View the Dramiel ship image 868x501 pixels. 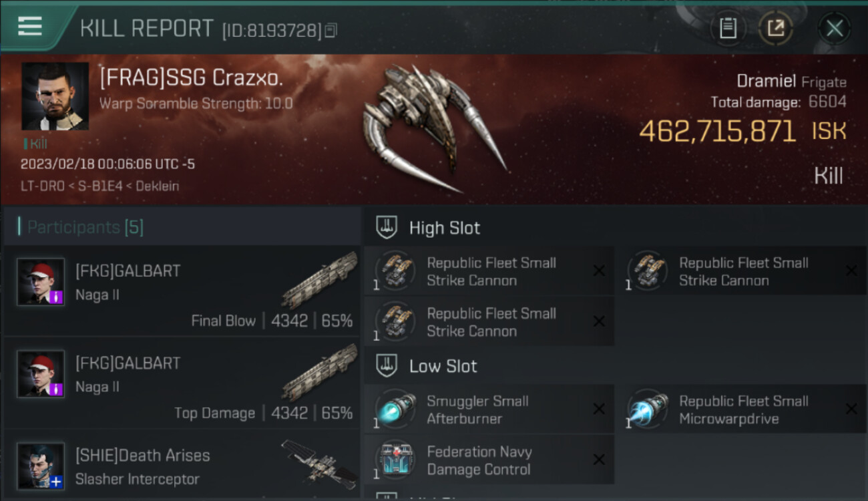[x=435, y=128]
